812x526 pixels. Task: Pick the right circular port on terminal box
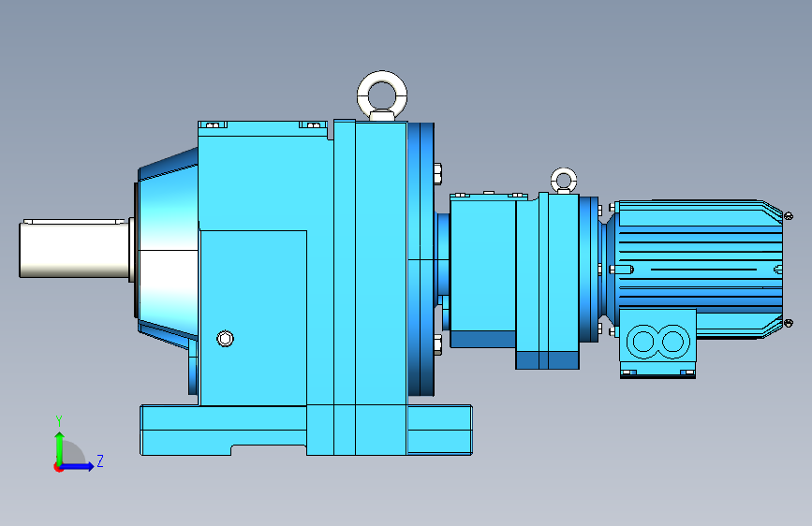[x=672, y=342]
